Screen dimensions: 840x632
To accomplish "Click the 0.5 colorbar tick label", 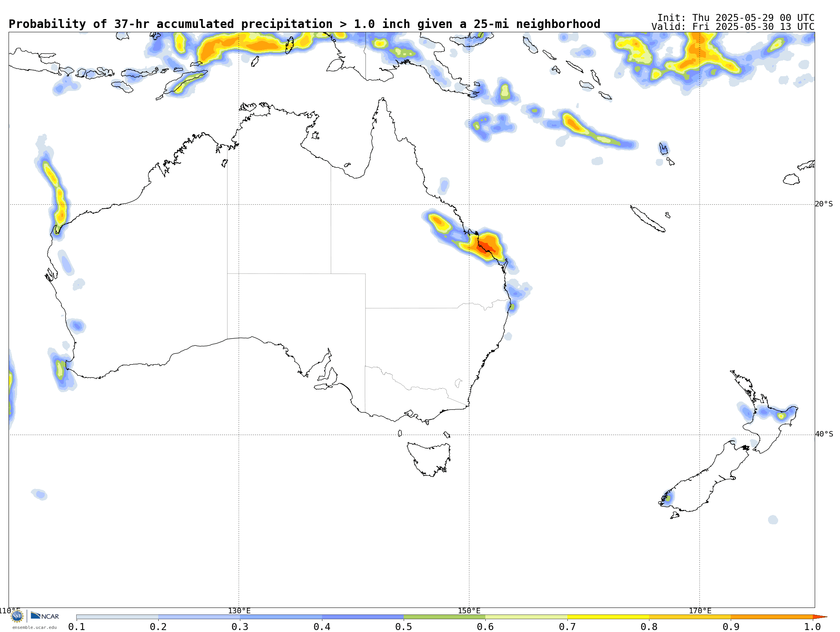I will coord(404,627).
